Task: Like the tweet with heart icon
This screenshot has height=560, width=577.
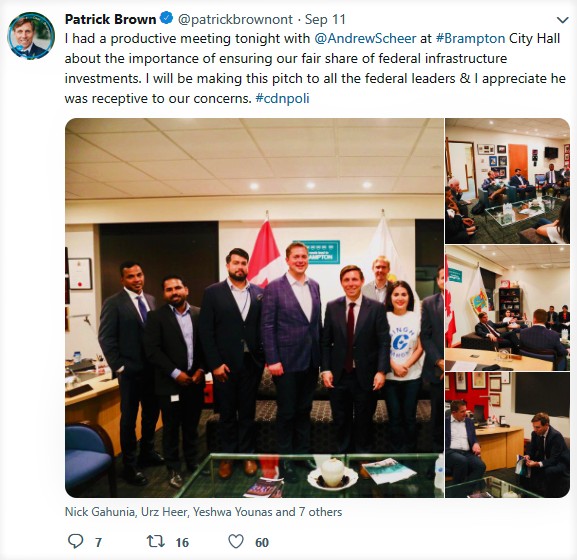Action: click(x=236, y=542)
